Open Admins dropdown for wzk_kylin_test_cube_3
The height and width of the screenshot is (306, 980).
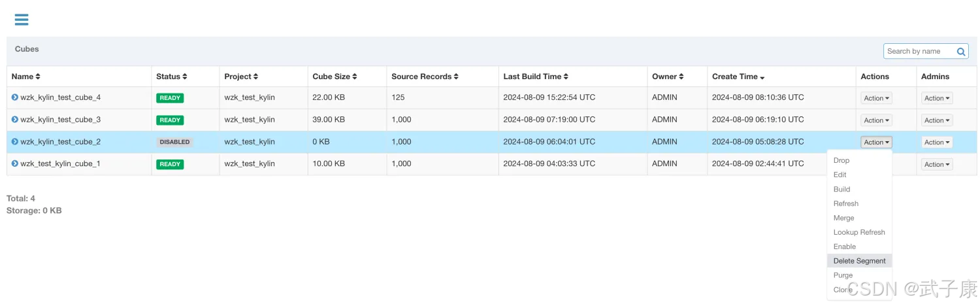[937, 120]
